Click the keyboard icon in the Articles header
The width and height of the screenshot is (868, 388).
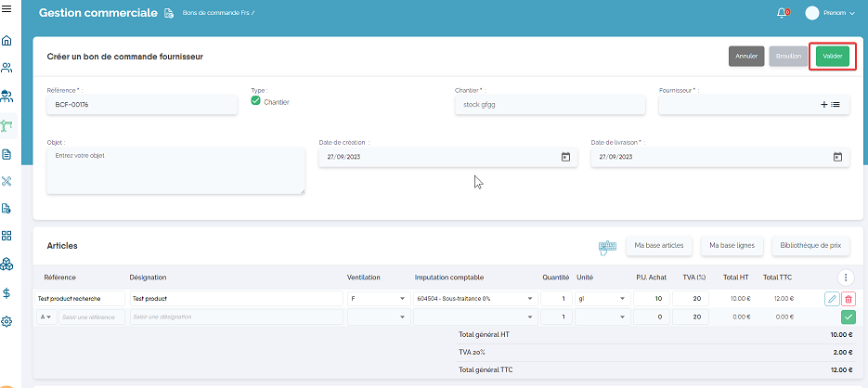[x=607, y=246]
